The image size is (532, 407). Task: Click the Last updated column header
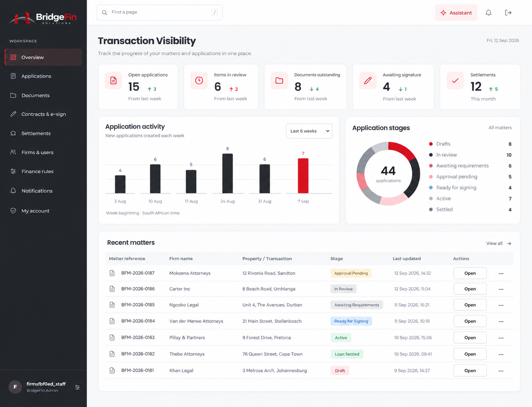[407, 259]
